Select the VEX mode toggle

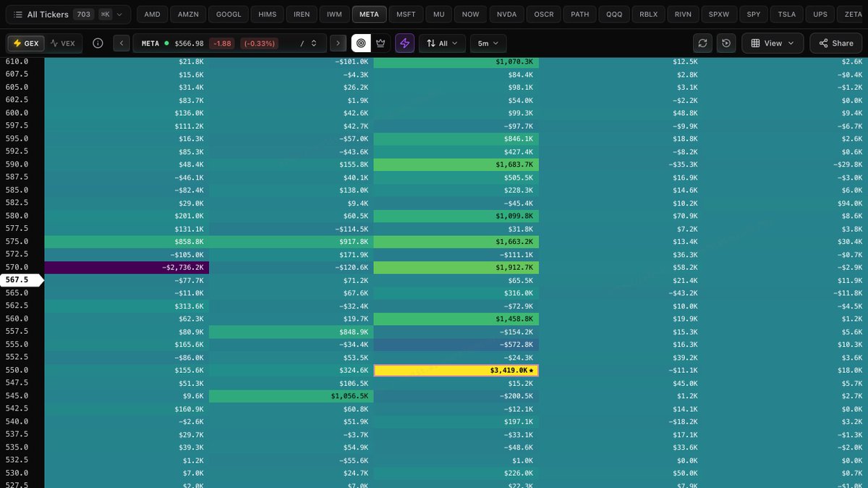(63, 43)
